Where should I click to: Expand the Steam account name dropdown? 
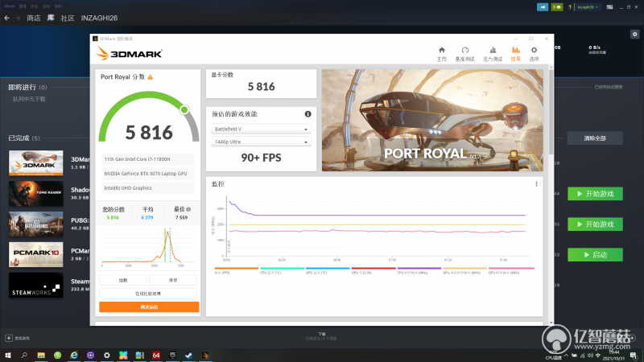588,7
